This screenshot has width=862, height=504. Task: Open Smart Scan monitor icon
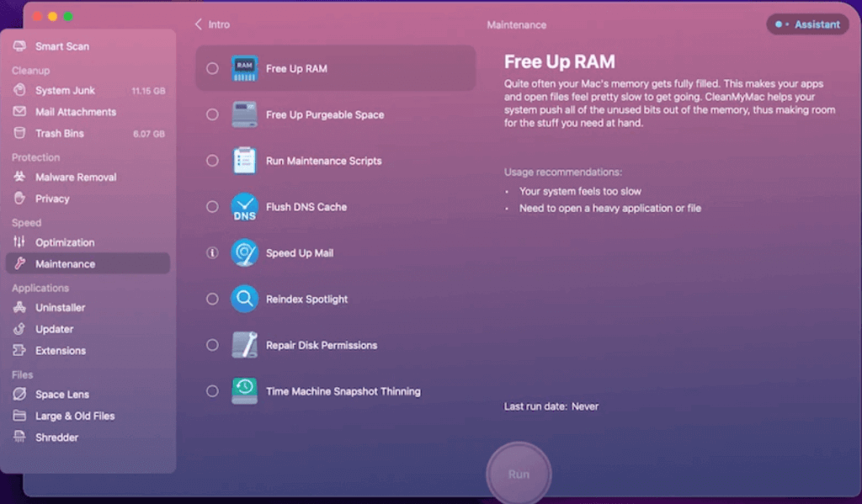[19, 46]
